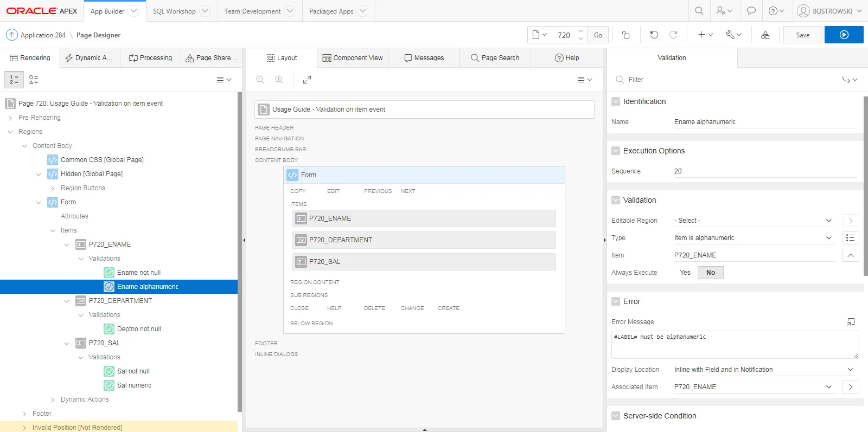Click the Go button
The width and height of the screenshot is (868, 432).
(x=598, y=35)
